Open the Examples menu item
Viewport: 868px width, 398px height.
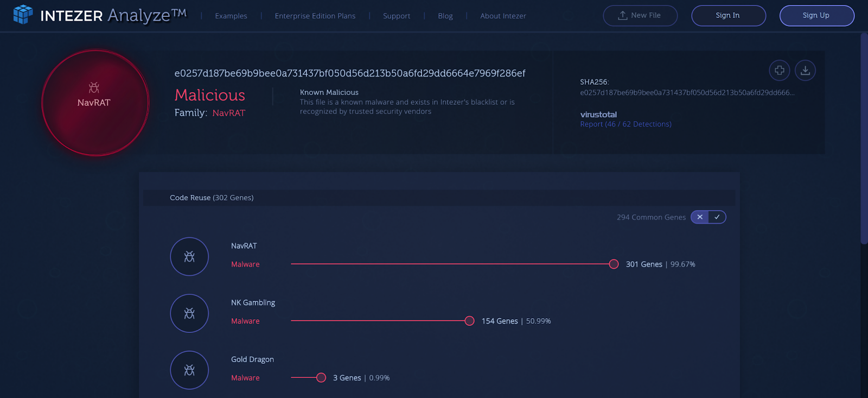231,16
